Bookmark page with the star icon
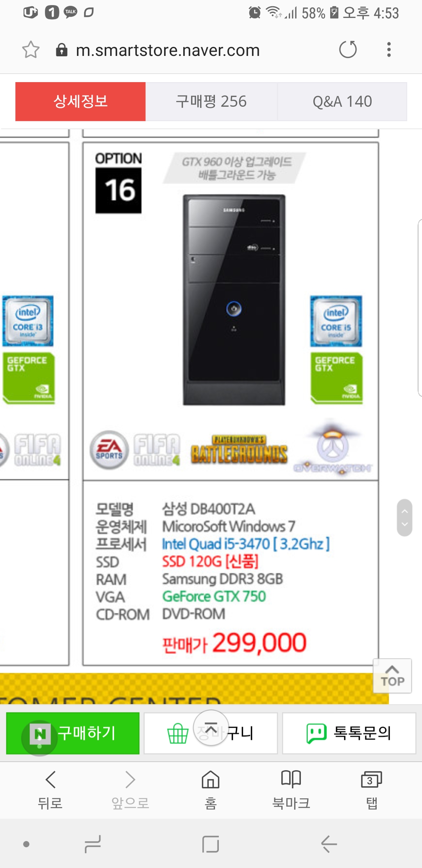This screenshot has width=422, height=868. click(x=30, y=50)
